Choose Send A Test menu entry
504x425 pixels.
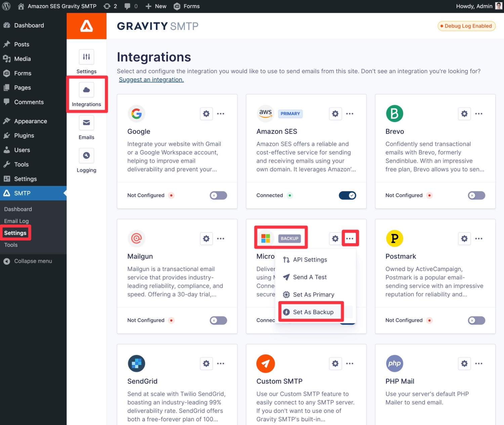click(x=316, y=277)
